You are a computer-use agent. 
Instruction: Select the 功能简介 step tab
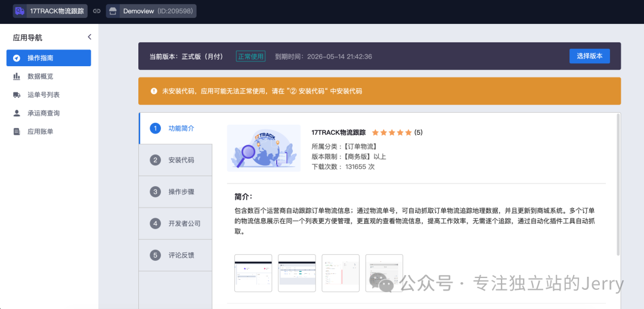coord(176,128)
